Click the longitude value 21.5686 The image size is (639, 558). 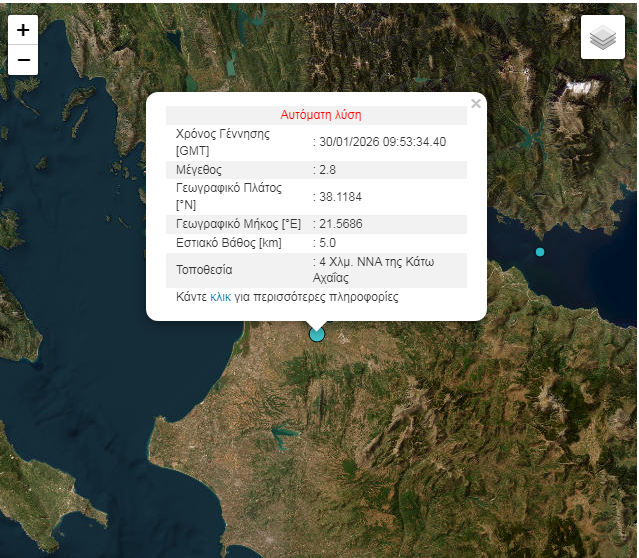[340, 223]
